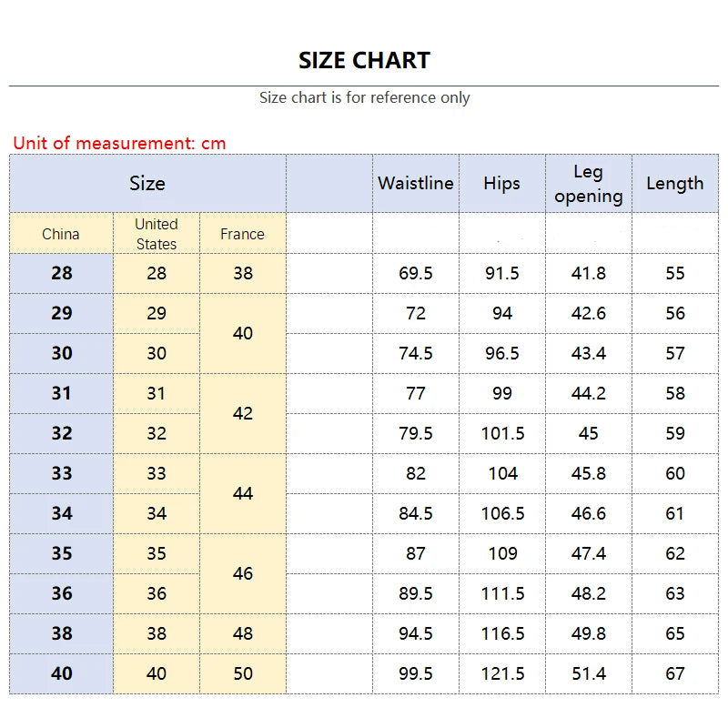Click the "for reference only" subtitle text

coord(364,97)
